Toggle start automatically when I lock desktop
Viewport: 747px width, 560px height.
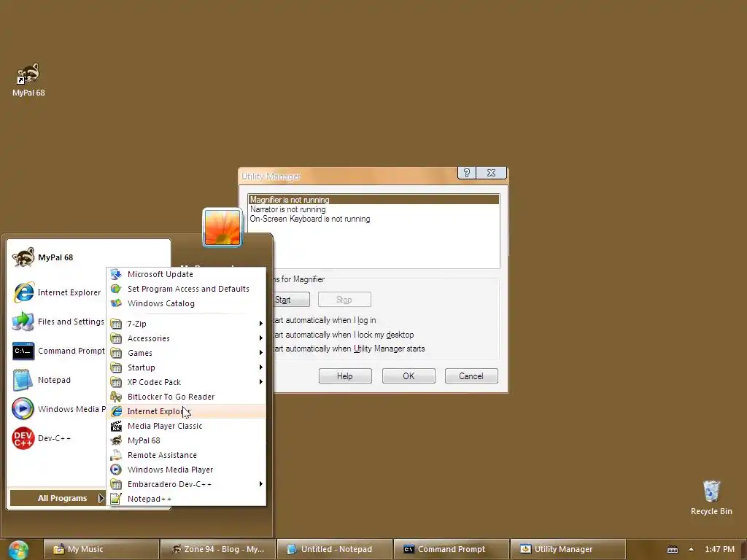click(x=342, y=335)
